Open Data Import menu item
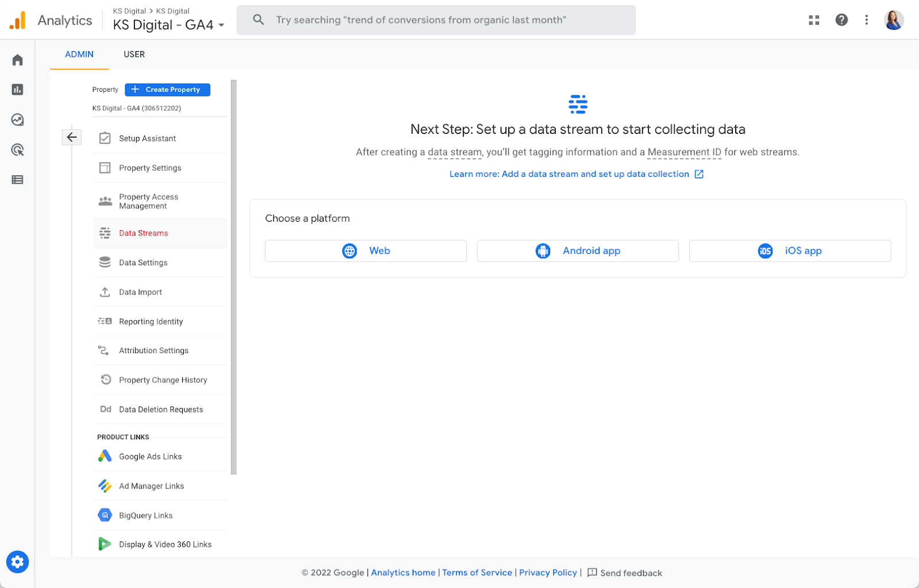919x588 pixels. pos(160,292)
